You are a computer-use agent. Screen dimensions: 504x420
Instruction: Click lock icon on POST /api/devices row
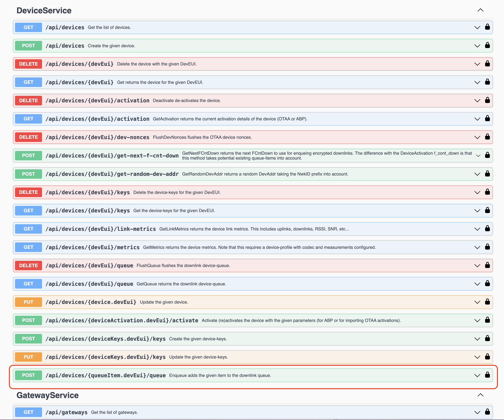[487, 45]
